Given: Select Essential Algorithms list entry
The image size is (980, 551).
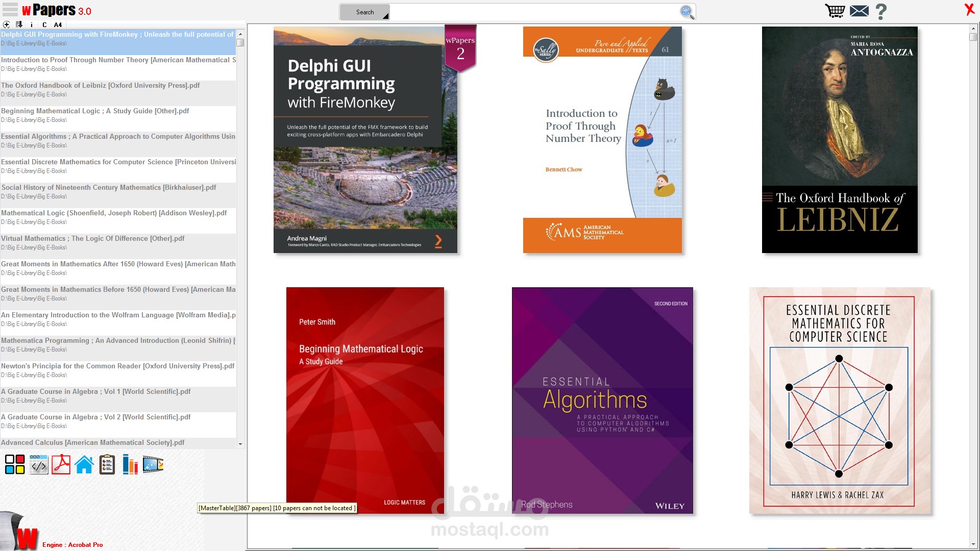Looking at the screenshot, I should pyautogui.click(x=118, y=144).
